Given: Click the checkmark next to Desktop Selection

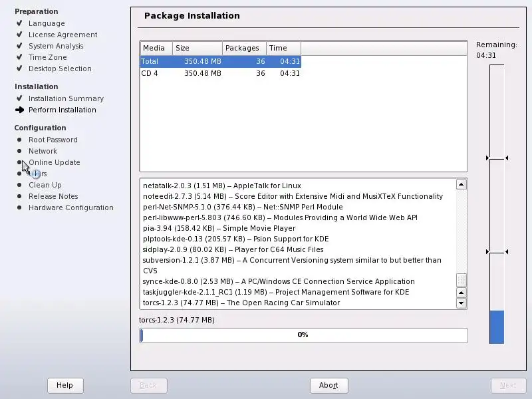Looking at the screenshot, I should [19, 68].
